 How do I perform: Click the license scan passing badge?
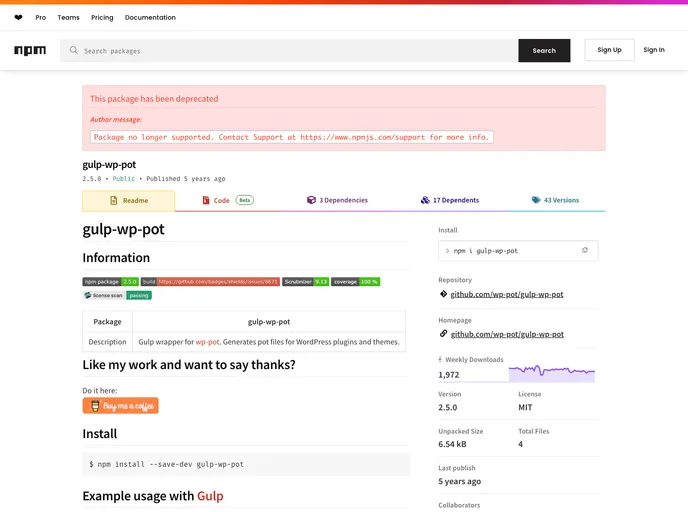pos(117,295)
